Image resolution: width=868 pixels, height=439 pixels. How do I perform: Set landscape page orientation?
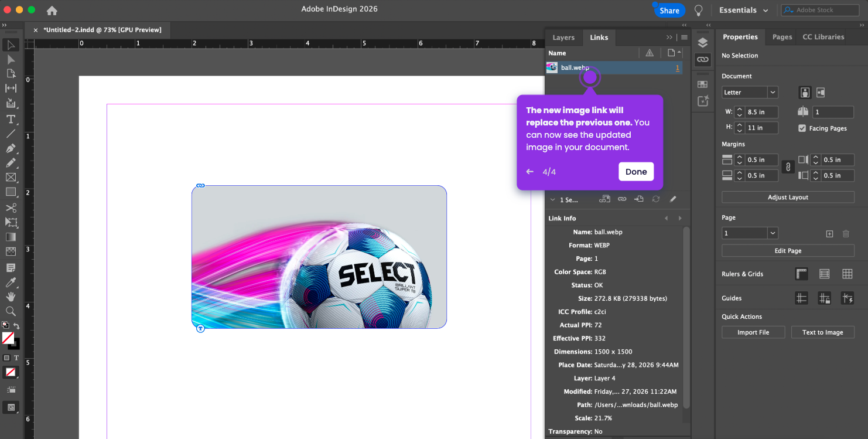821,93
